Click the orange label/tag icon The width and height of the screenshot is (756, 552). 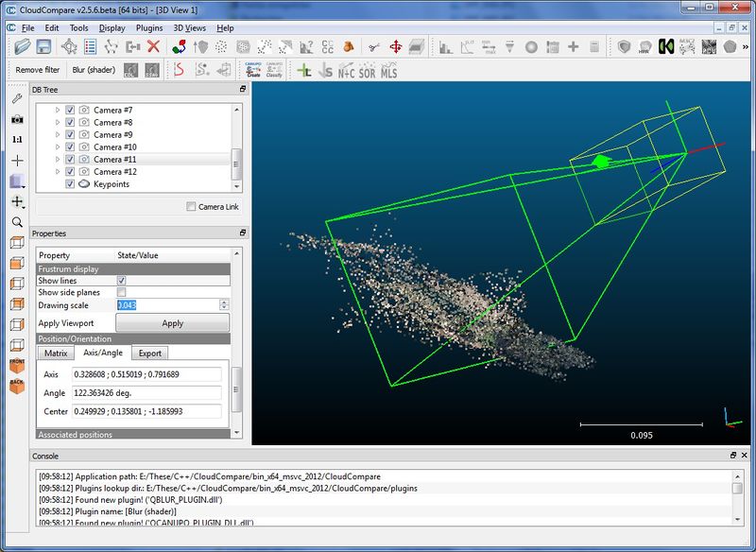[x=349, y=46]
